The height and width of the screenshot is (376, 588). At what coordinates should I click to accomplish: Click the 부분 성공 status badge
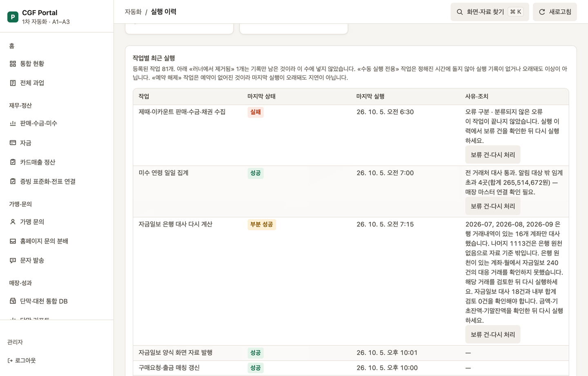click(x=262, y=225)
